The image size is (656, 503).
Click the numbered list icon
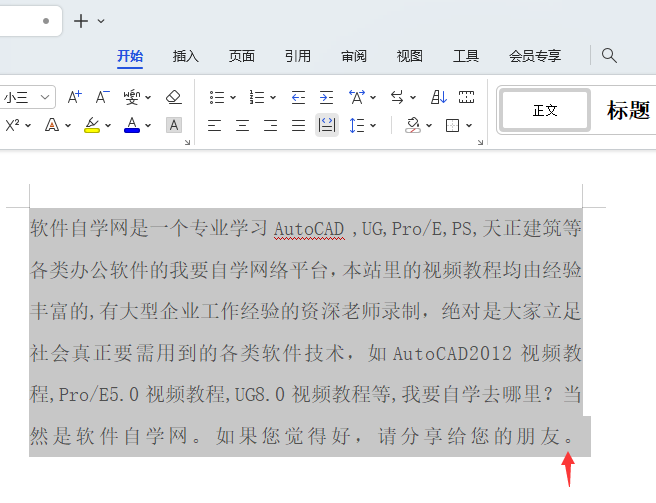click(x=257, y=97)
